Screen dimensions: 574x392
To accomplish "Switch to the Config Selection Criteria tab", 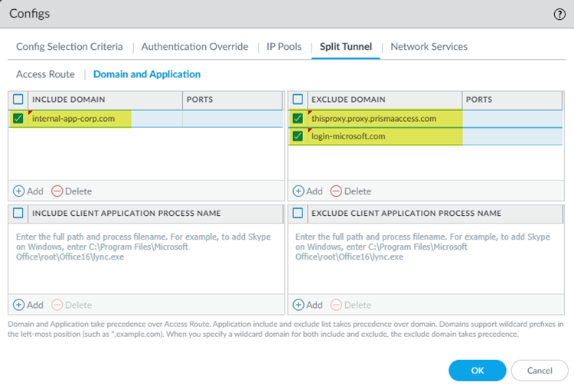I will click(x=70, y=47).
